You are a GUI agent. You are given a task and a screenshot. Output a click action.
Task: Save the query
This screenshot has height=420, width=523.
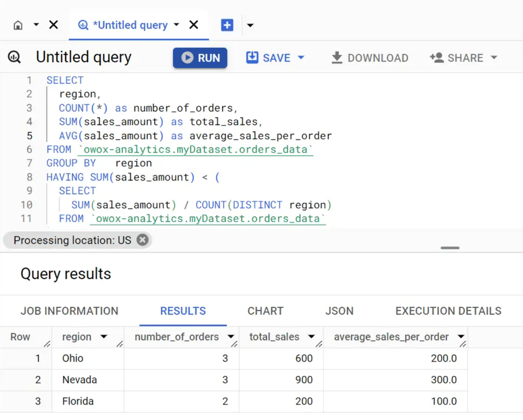pyautogui.click(x=268, y=58)
